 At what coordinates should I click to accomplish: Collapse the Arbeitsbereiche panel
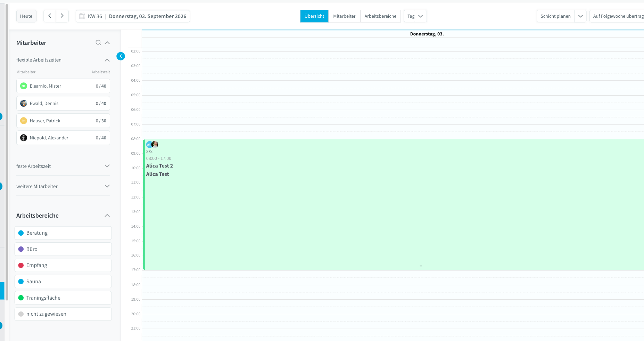107,216
